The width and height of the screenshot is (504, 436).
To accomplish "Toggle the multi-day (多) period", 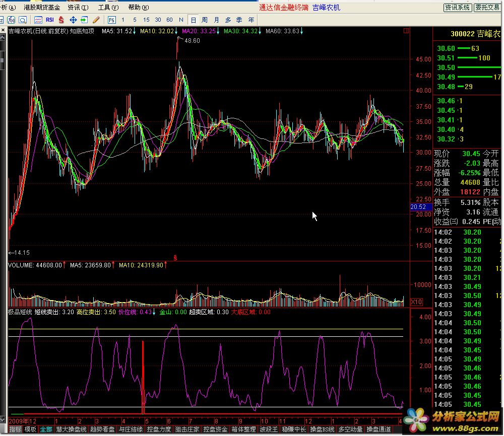I will pyautogui.click(x=228, y=20).
